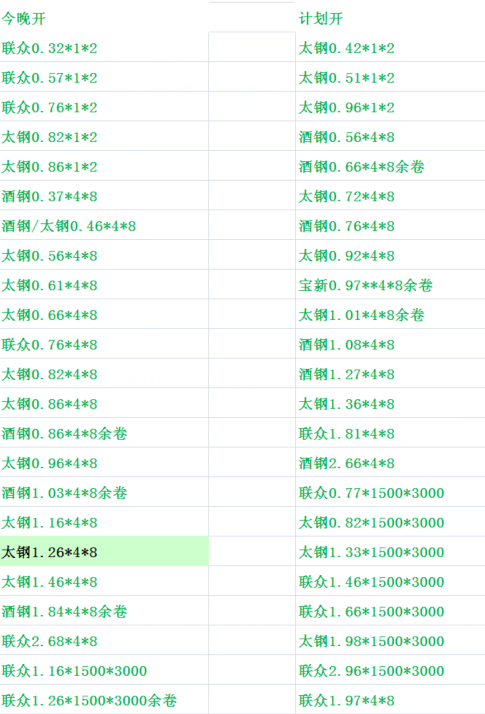The width and height of the screenshot is (485, 714).
Task: Select the cell 太钢0.66*4*8
Action: [x=104, y=314]
